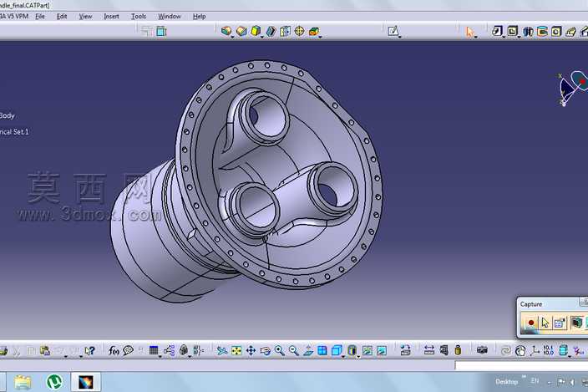This screenshot has width=588, height=392.
Task: Click the Paste icon
Action: tap(45, 351)
